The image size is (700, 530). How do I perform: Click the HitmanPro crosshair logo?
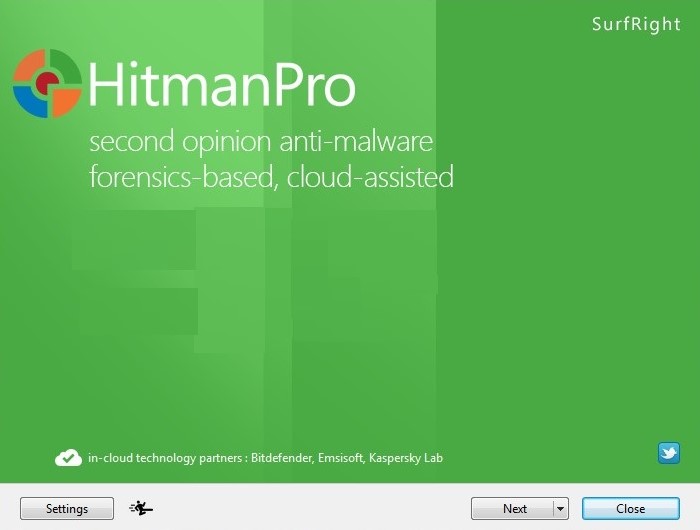[47, 83]
